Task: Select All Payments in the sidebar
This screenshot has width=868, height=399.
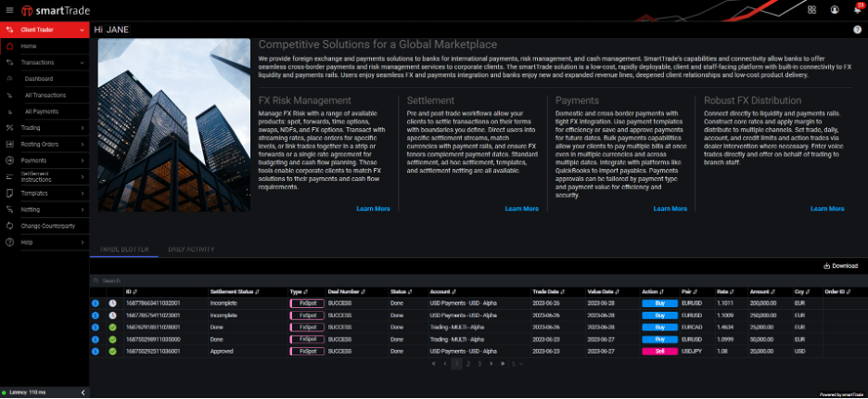Action: point(41,111)
